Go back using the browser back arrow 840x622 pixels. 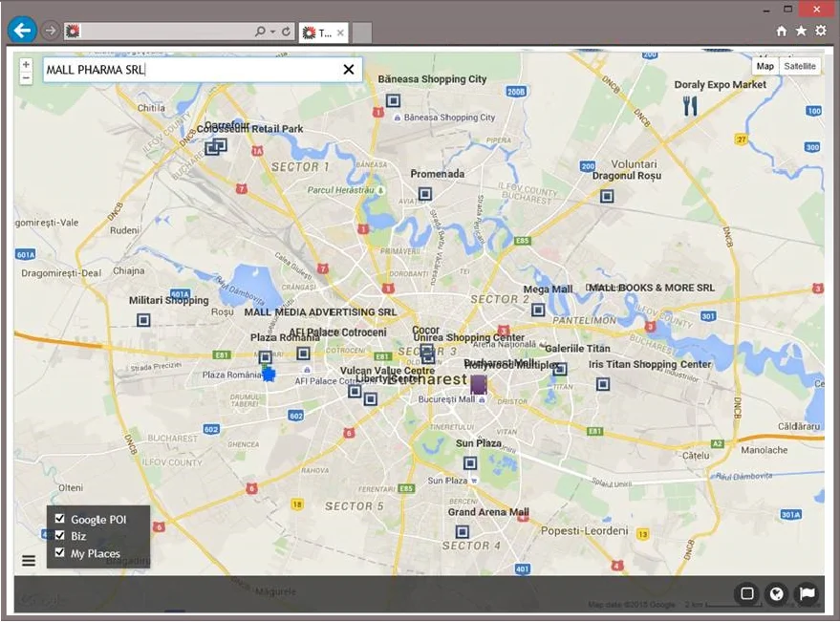point(22,31)
